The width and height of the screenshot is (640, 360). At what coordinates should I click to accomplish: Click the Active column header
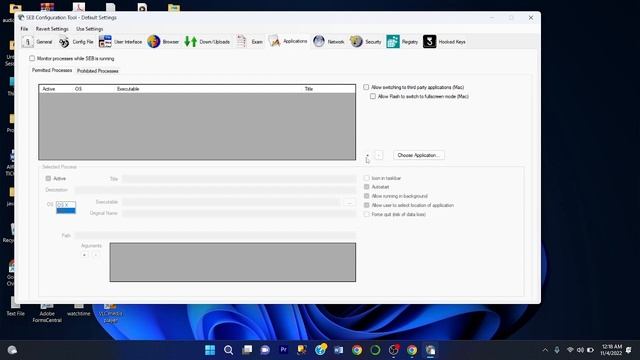click(49, 89)
